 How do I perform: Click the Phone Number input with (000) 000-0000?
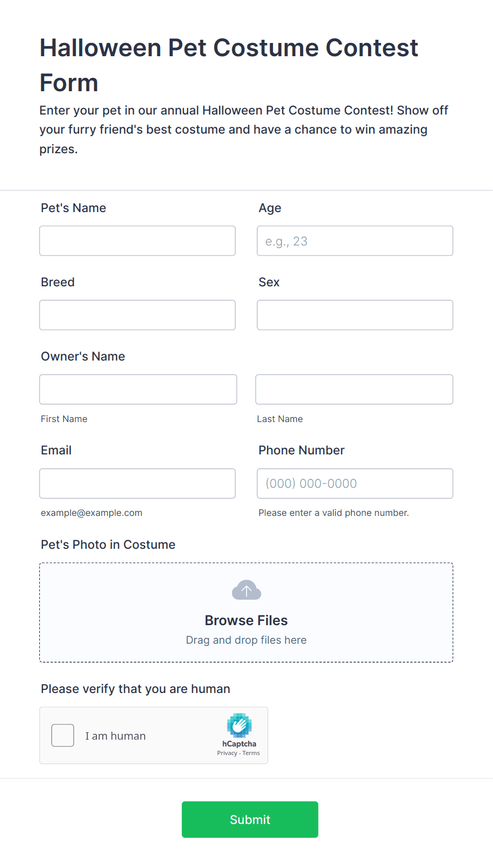pos(355,484)
